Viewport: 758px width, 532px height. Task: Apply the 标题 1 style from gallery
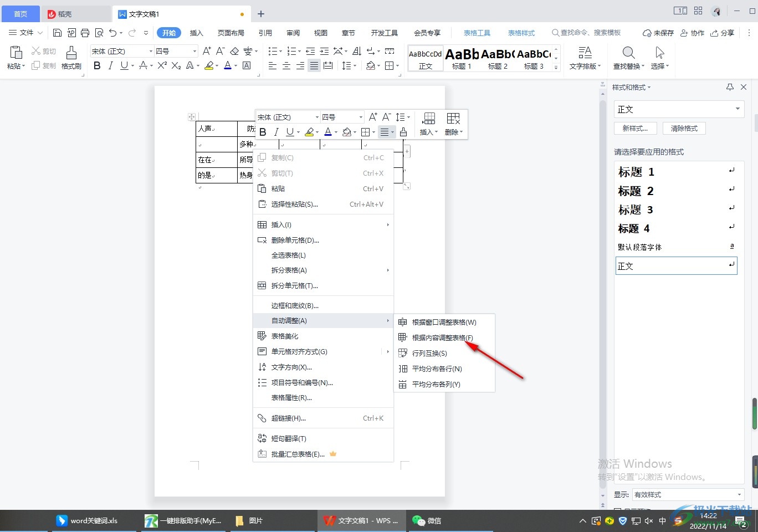pos(462,58)
